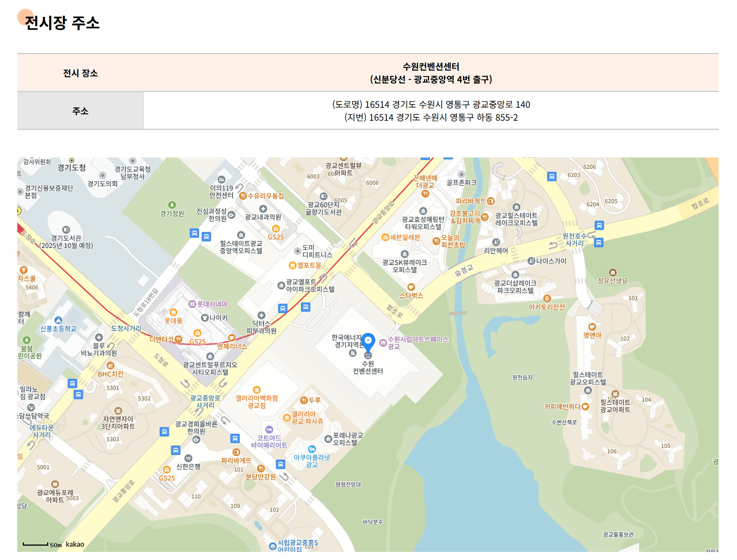Viewport: 737px width, 560px height.
Task: Click the Aqua Planet Gwanggyo icon
Action: pos(312,449)
